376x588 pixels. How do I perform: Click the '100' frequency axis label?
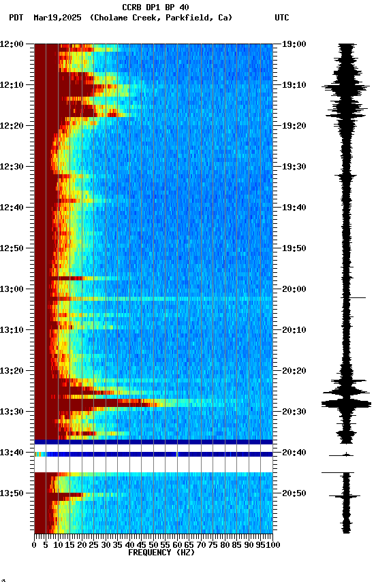click(x=274, y=545)
